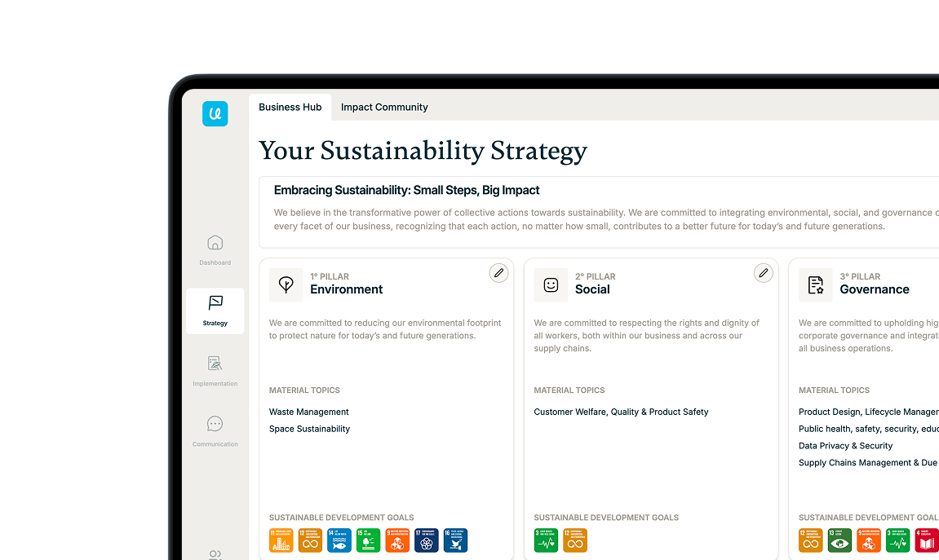Click the blue app logo icon
This screenshot has width=939, height=560.
pos(215,113)
